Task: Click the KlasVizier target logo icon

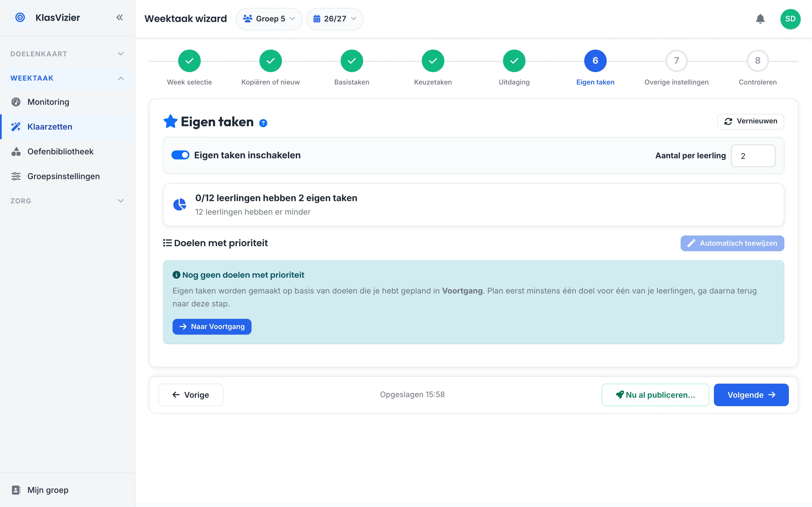Action: pyautogui.click(x=20, y=17)
